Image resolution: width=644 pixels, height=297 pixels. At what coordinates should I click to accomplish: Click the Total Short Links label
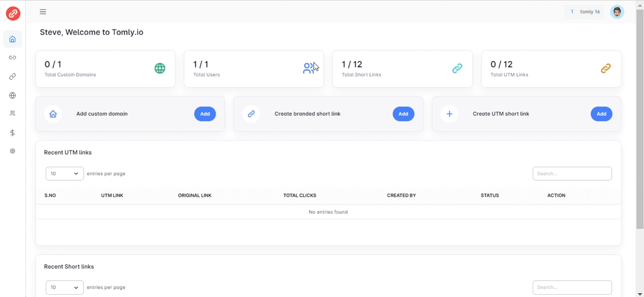point(361,75)
